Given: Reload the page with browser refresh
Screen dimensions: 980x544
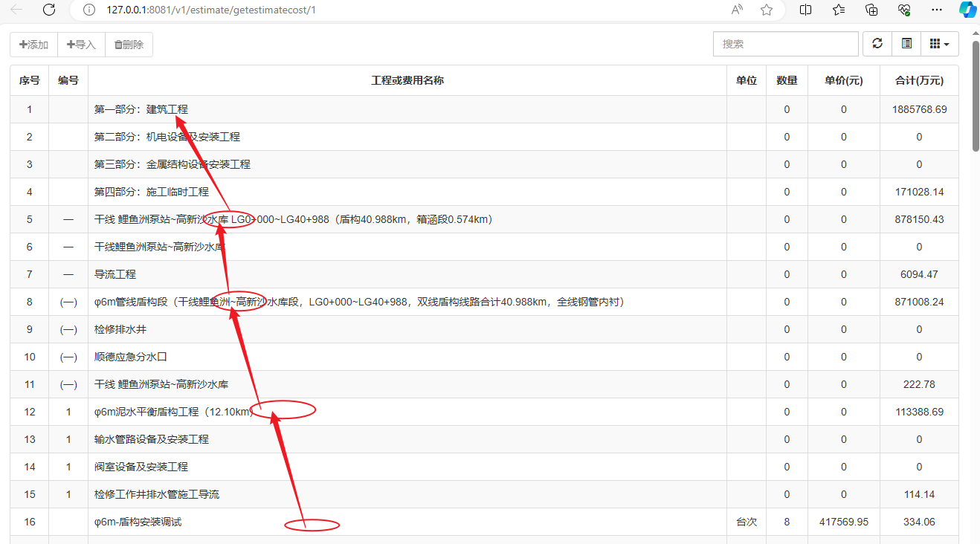Looking at the screenshot, I should click(x=49, y=10).
